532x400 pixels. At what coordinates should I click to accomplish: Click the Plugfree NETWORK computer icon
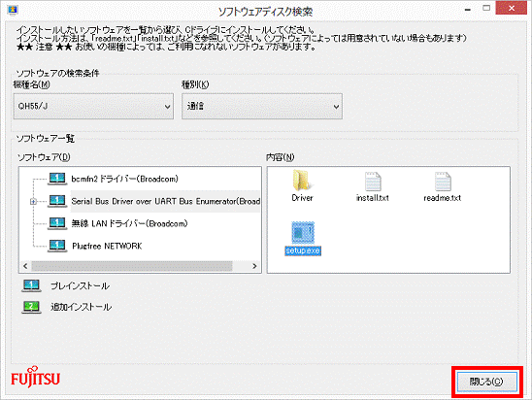[57, 246]
